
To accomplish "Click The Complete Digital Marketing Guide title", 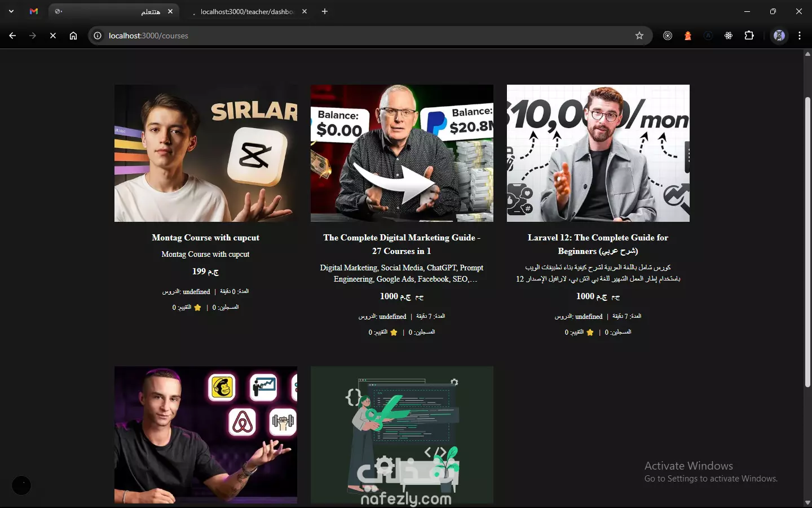I will point(402,244).
